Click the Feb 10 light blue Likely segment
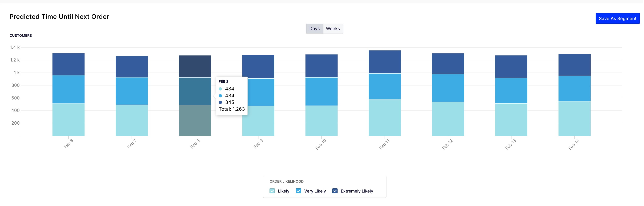Screen dimensions: 644x206 point(321,121)
